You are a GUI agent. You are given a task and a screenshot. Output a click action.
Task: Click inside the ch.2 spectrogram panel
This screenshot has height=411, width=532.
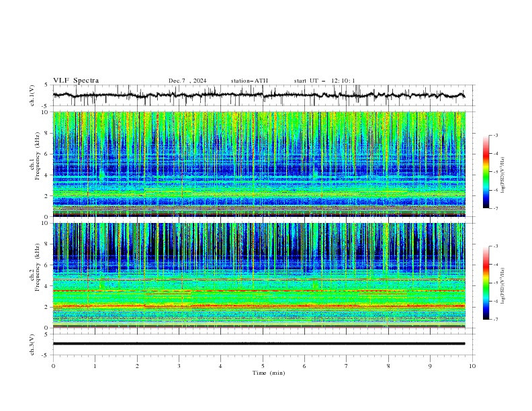point(259,275)
